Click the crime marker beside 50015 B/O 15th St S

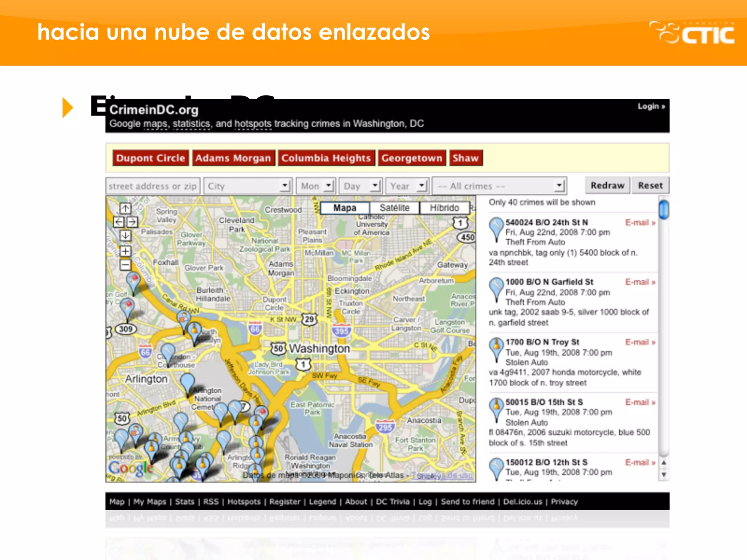(496, 410)
